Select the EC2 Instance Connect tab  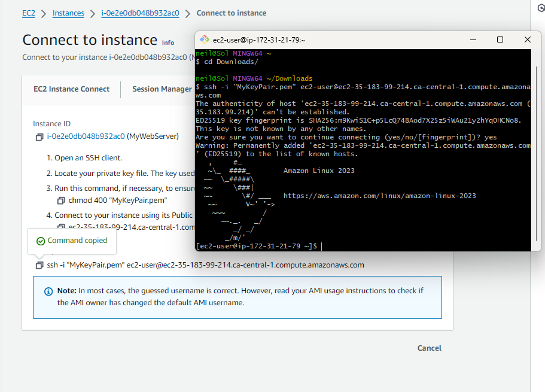click(x=71, y=89)
